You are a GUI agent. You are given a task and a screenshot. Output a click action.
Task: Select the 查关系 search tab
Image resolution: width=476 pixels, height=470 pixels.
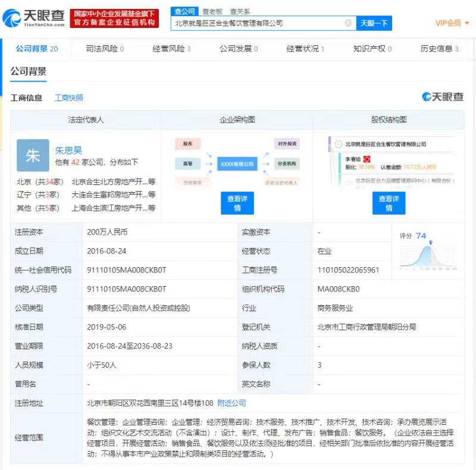click(240, 11)
